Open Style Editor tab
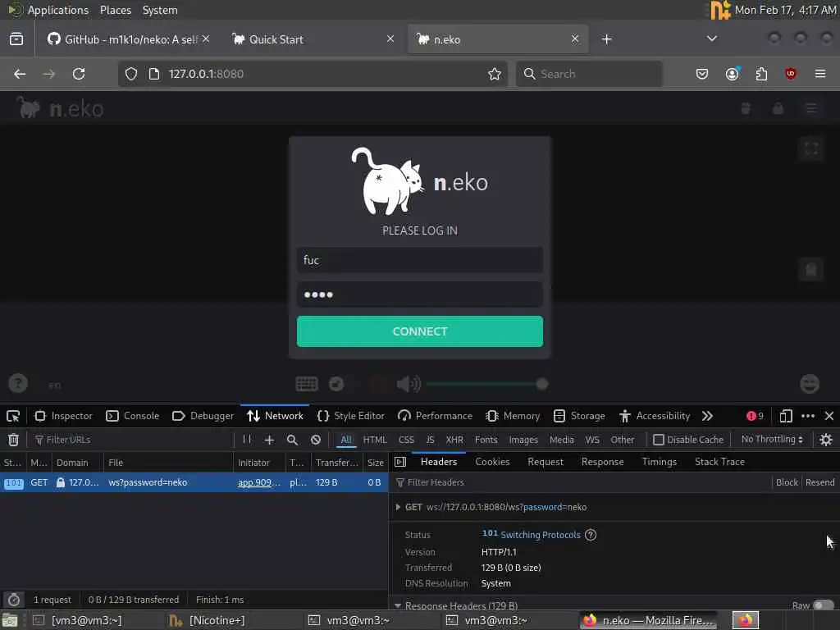This screenshot has width=840, height=630. [350, 416]
